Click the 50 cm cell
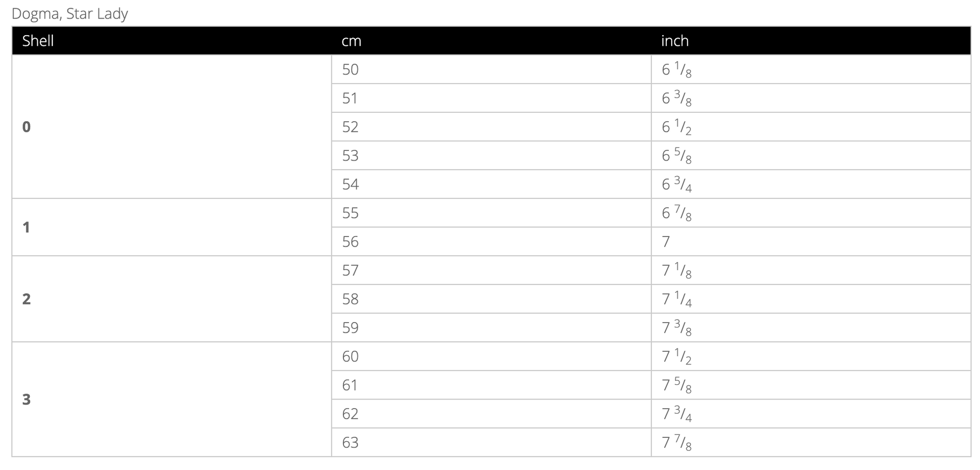This screenshot has width=980, height=470. 351,69
